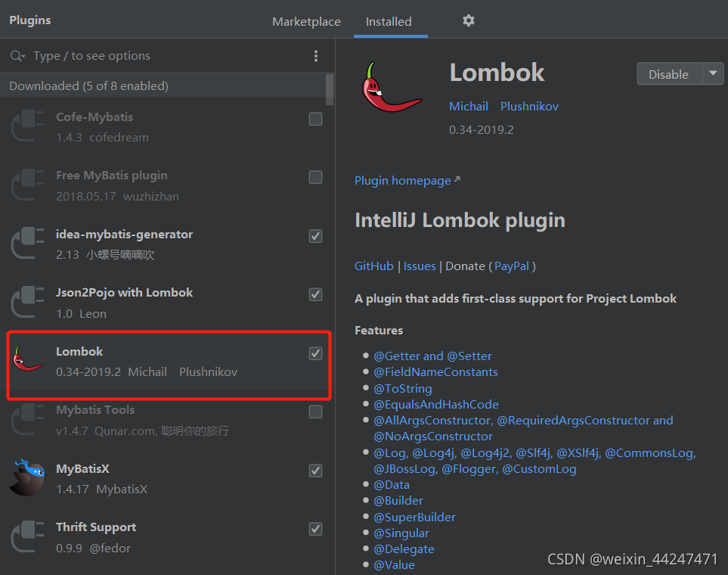728x575 pixels.
Task: Disable the idea-mybatis-generator checkbox
Action: 315,236
